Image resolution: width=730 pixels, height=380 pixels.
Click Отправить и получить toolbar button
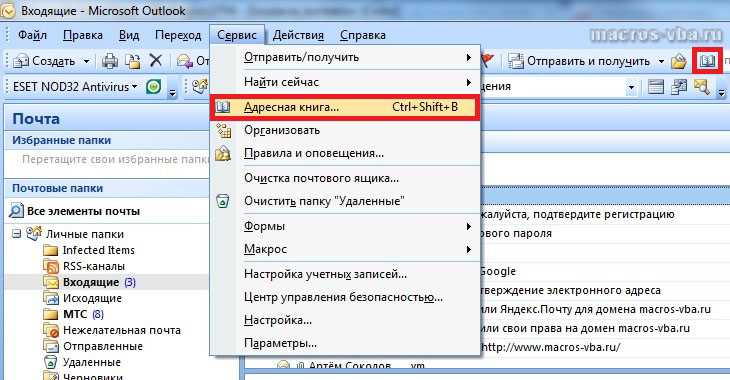[x=579, y=61]
